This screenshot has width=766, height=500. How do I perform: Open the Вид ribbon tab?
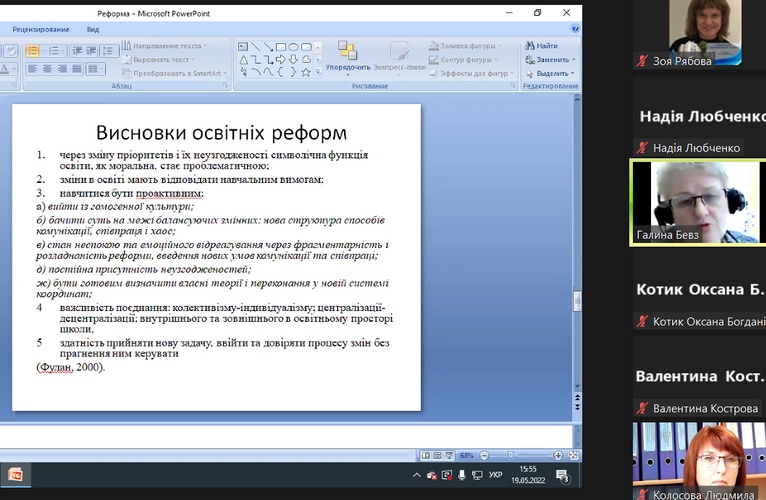[93, 29]
